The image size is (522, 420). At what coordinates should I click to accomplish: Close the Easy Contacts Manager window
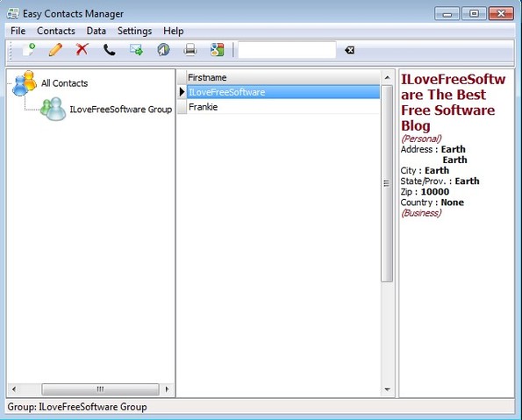coord(501,14)
